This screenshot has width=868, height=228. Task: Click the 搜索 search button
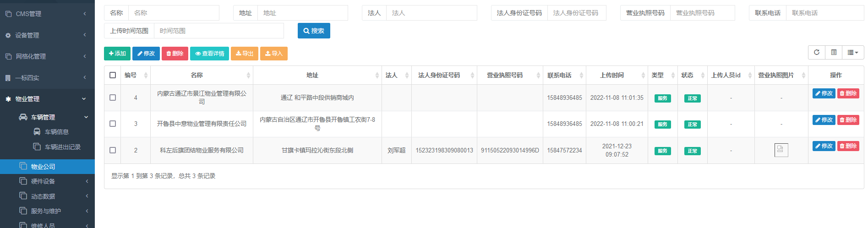pos(314,31)
